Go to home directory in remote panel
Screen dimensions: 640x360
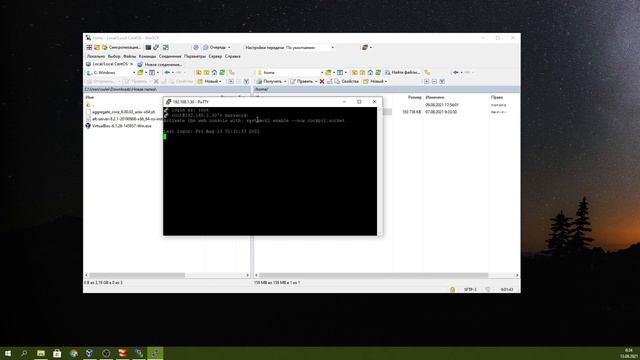pos(370,73)
